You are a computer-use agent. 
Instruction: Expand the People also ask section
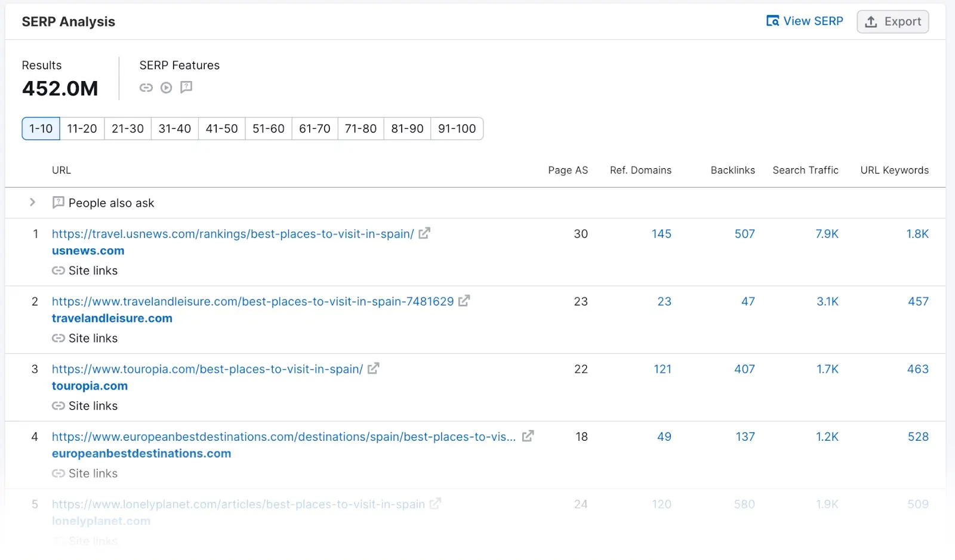click(33, 203)
